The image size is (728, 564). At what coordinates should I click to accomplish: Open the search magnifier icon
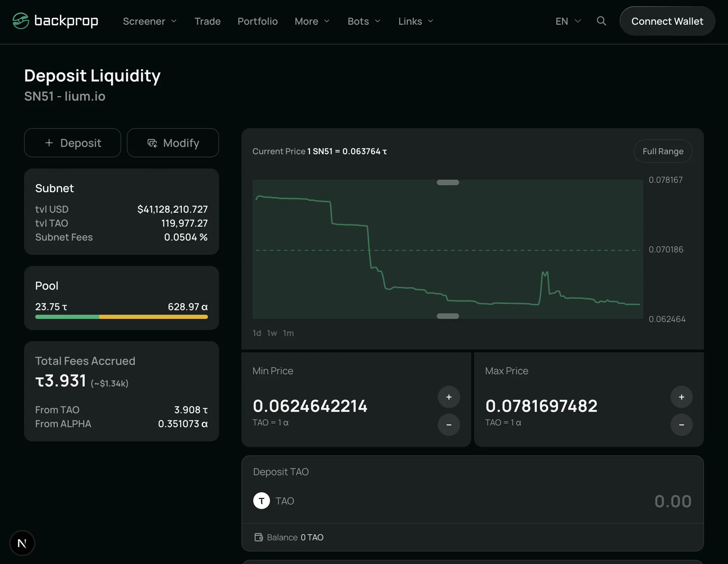click(601, 21)
